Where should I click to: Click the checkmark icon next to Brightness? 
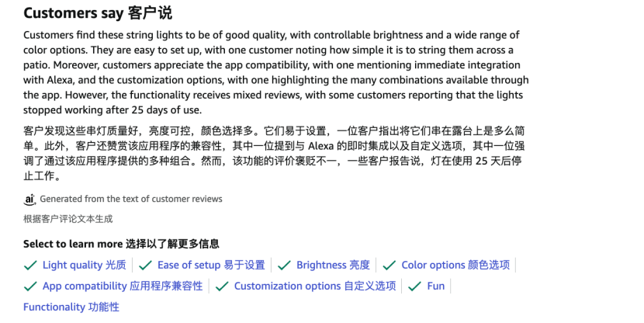pyautogui.click(x=285, y=266)
